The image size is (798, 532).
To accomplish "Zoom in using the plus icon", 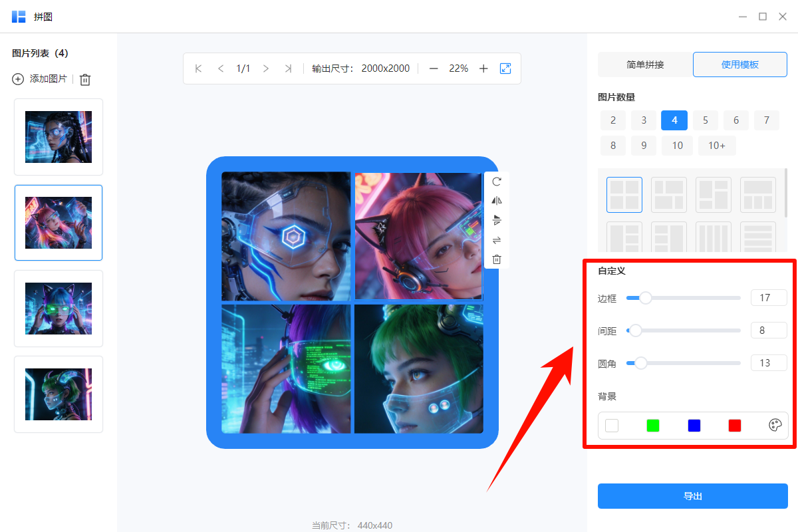I will click(483, 68).
